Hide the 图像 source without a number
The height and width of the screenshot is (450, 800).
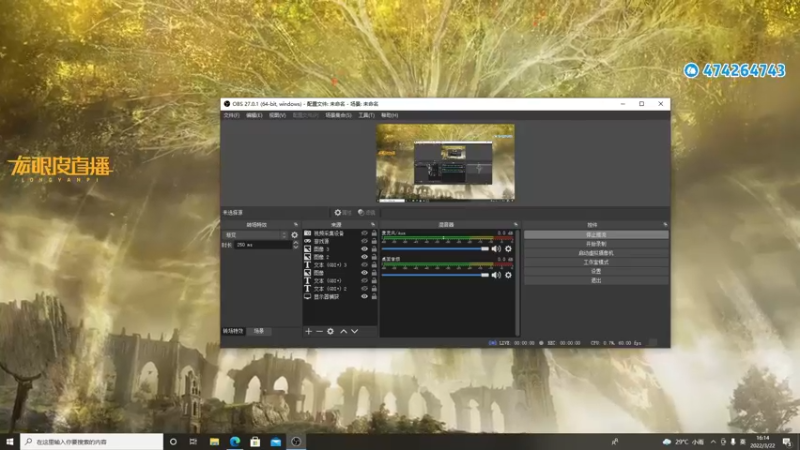[x=364, y=273]
